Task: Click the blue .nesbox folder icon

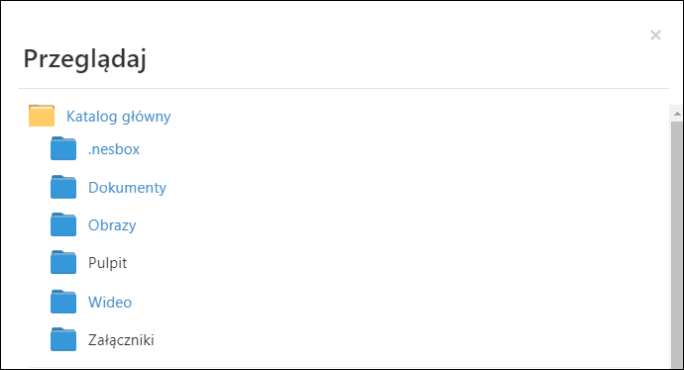Action: tap(63, 148)
